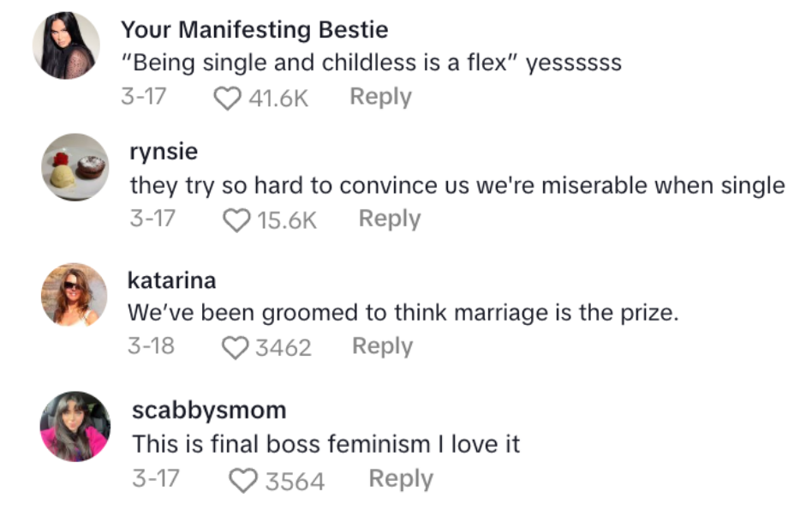The height and width of the screenshot is (510, 812).
Task: Reply to katarina's groomed comment
Action: 382,346
